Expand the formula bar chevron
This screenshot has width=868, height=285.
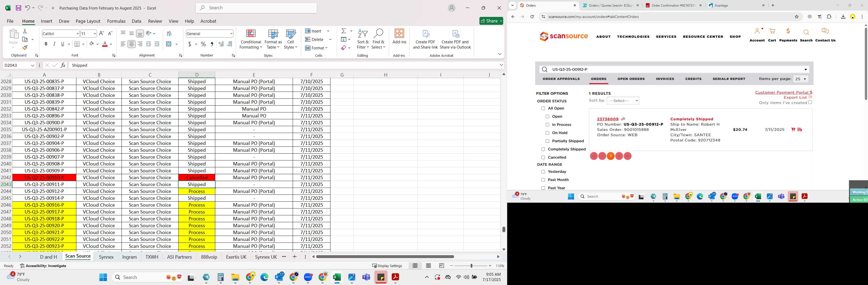click(501, 65)
